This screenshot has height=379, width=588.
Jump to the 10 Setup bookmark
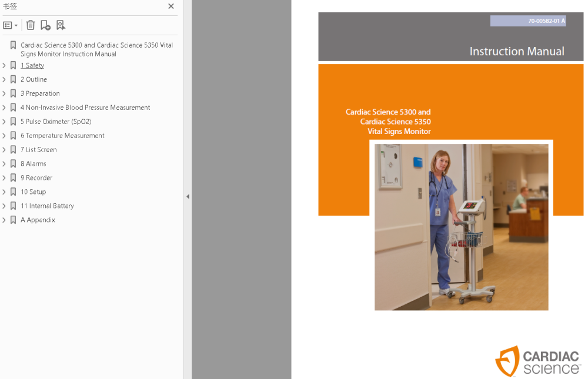click(x=33, y=192)
